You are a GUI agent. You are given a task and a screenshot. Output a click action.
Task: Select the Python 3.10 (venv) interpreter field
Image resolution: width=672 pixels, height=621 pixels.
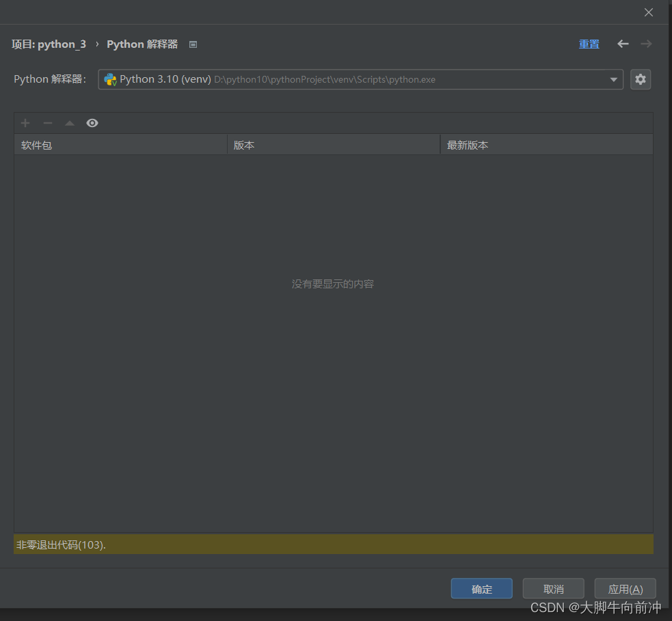(x=360, y=80)
